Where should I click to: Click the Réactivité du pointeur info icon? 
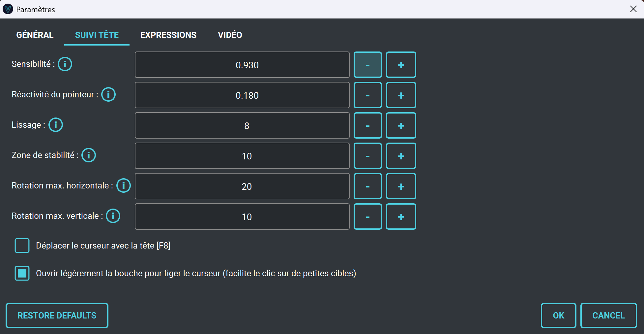coord(108,94)
